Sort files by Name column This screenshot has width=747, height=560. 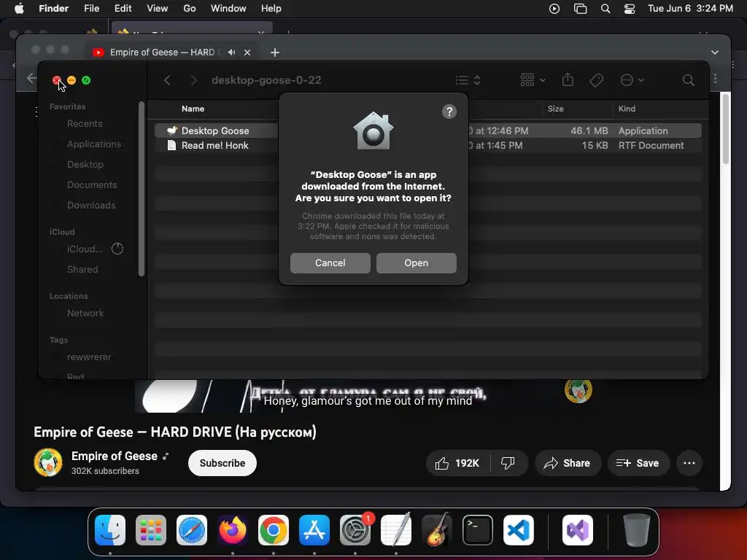(x=193, y=109)
